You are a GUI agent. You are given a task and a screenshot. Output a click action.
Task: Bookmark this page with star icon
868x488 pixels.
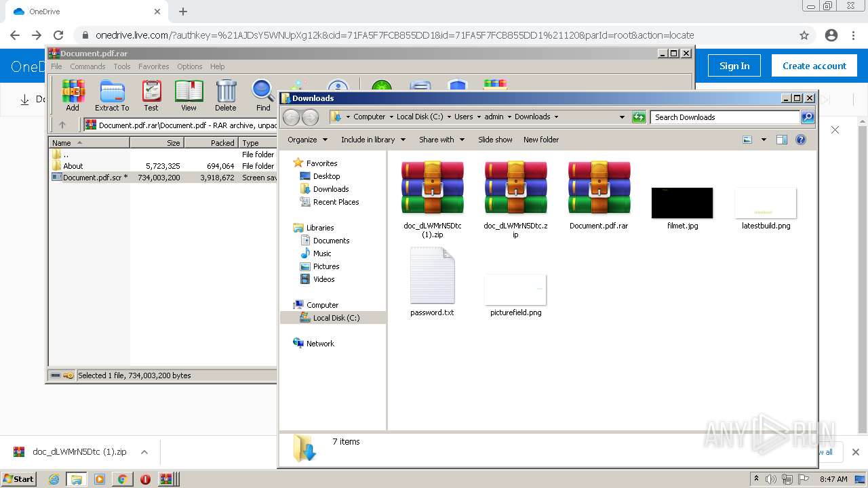(804, 35)
